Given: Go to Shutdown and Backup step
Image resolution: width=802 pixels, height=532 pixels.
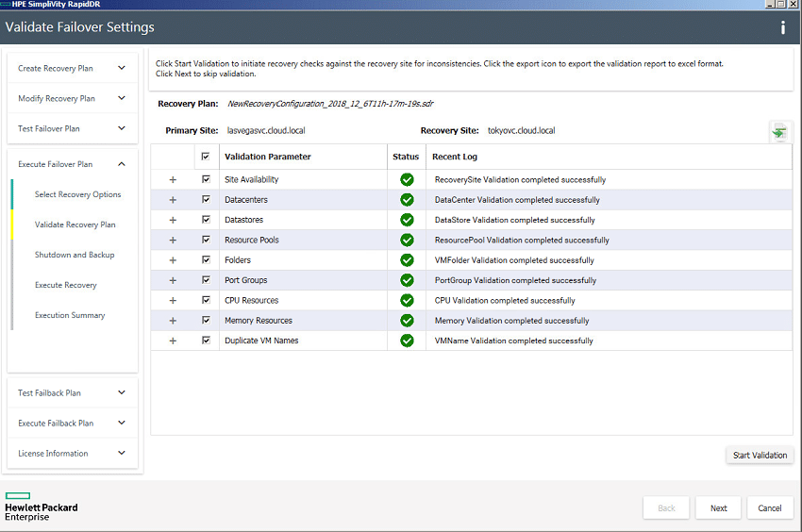Looking at the screenshot, I should pos(75,255).
